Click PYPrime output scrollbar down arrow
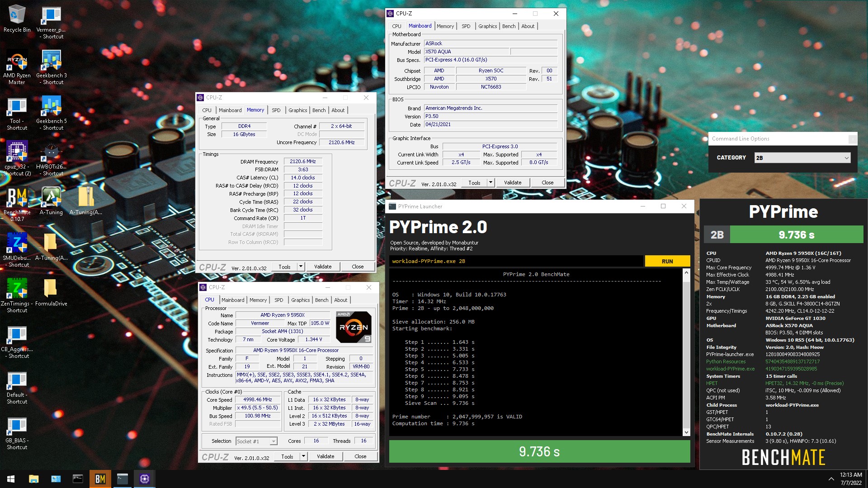The width and height of the screenshot is (868, 488). 686,432
